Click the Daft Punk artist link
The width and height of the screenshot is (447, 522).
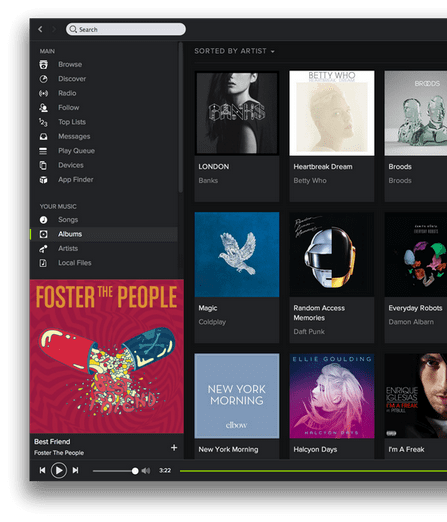(309, 332)
